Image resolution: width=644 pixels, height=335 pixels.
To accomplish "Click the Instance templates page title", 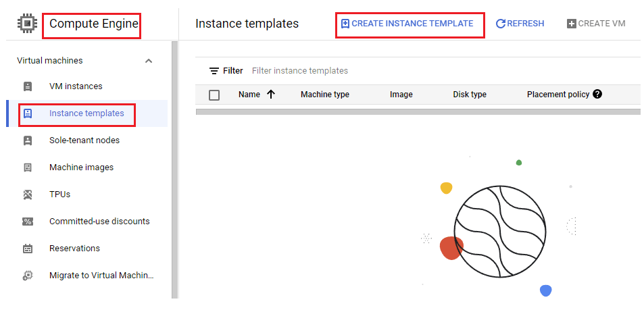I will click(x=247, y=24).
